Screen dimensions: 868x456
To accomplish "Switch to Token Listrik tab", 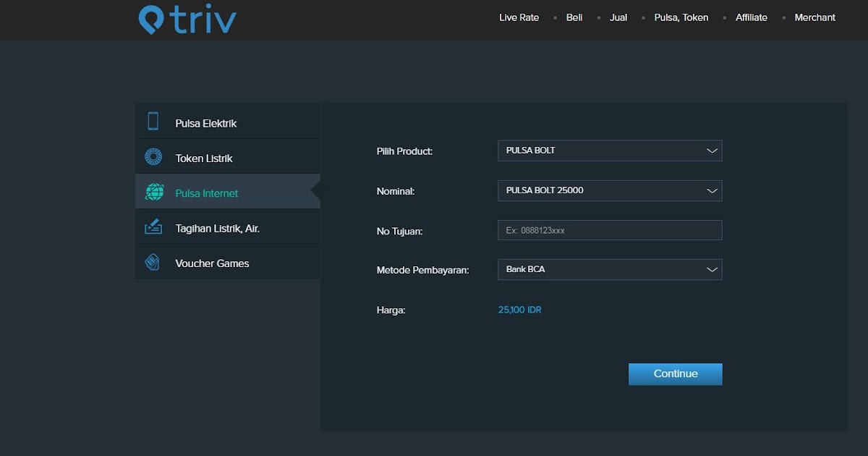I will pyautogui.click(x=227, y=156).
